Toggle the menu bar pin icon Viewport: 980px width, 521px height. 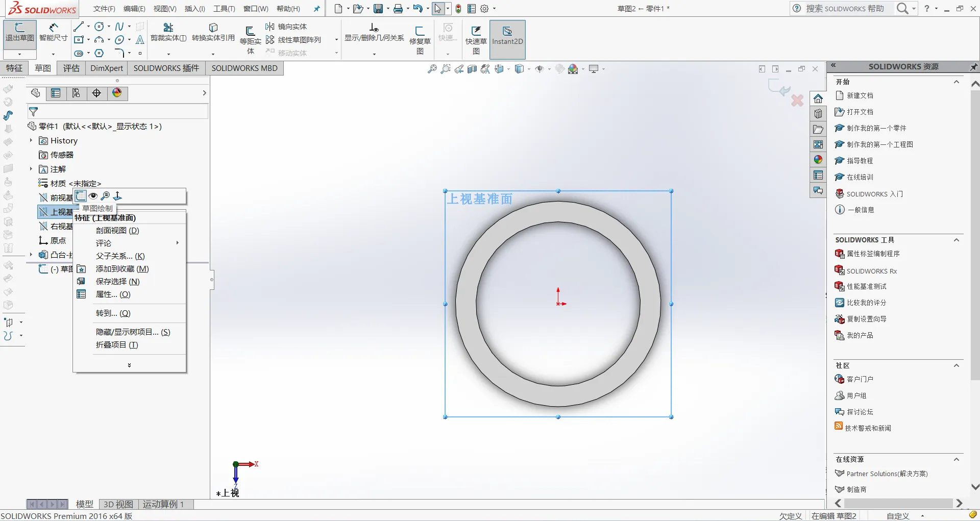316,9
